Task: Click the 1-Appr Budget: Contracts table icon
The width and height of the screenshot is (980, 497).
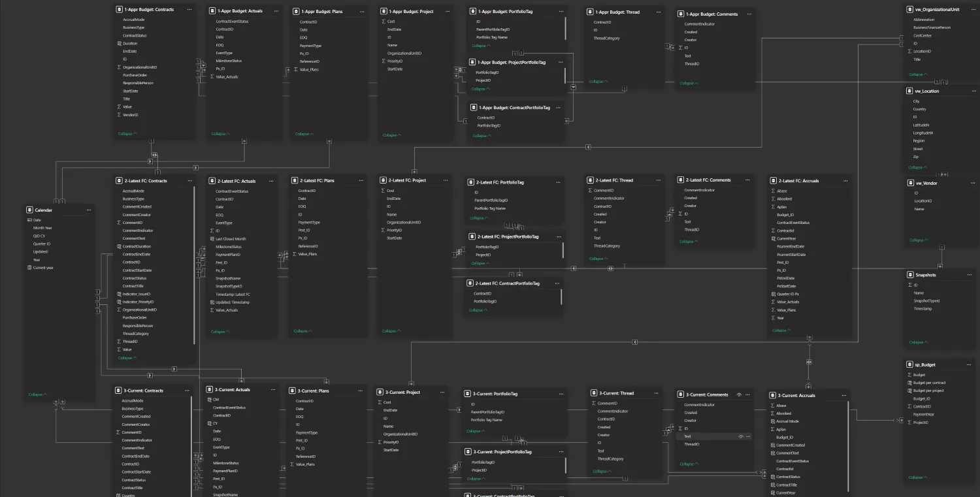Action: pyautogui.click(x=119, y=10)
